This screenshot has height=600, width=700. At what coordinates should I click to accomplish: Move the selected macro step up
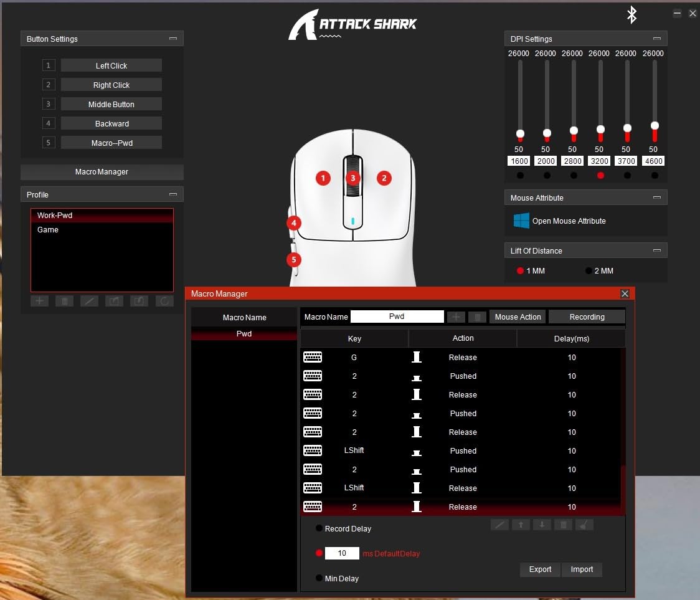(521, 525)
